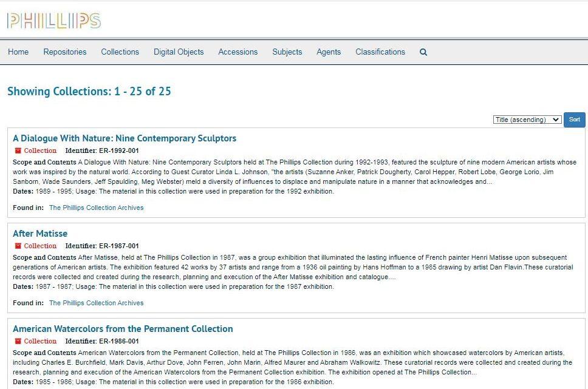Open the Subjects navigation link

tap(287, 52)
